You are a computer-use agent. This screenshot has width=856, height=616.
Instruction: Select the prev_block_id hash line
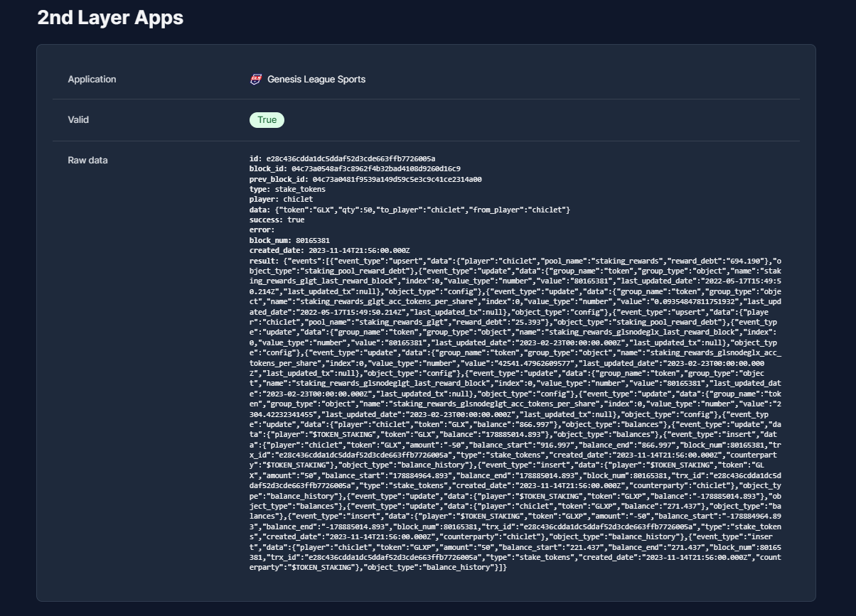click(x=365, y=179)
